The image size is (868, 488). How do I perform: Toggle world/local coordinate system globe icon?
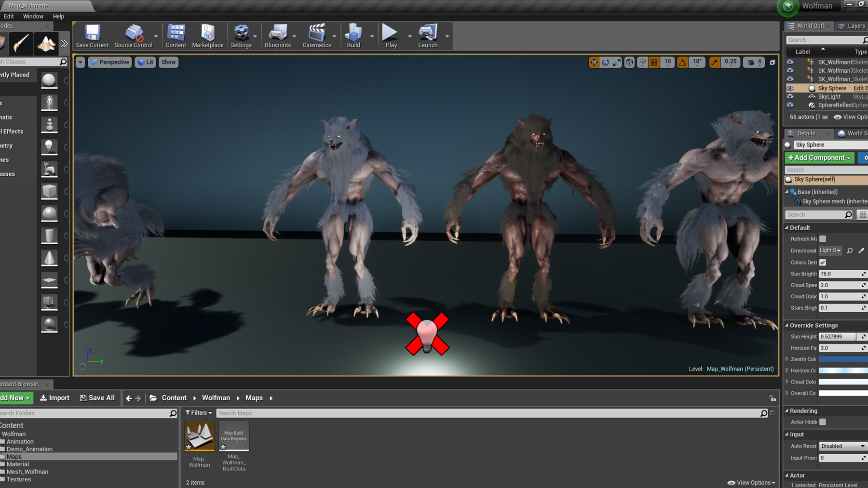click(629, 62)
